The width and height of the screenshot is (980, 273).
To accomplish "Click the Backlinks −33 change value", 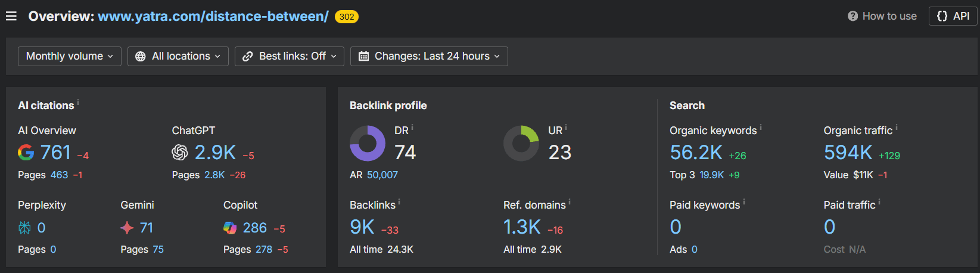I will point(390,230).
